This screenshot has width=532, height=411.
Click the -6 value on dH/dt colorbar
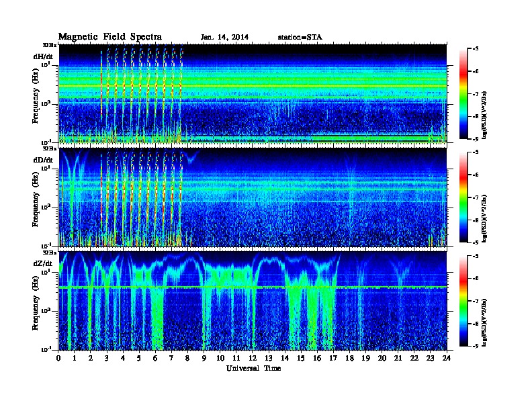point(476,72)
